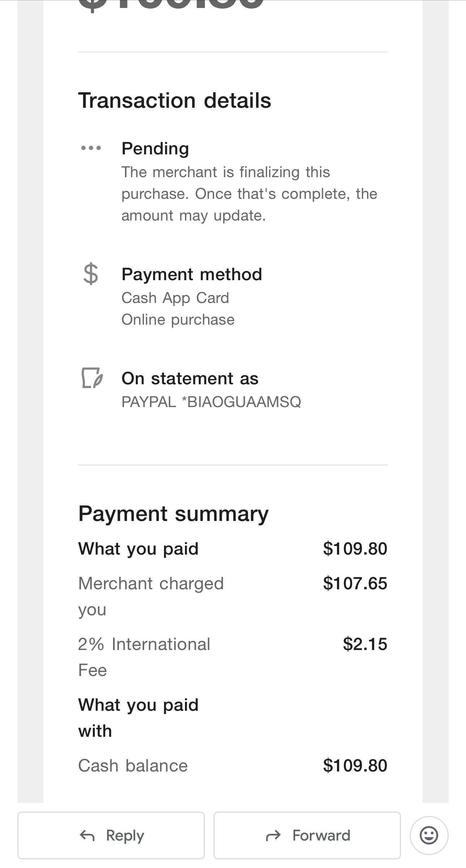Open the emoji reaction smiley icon
The image size is (466, 868).
coord(429,835)
